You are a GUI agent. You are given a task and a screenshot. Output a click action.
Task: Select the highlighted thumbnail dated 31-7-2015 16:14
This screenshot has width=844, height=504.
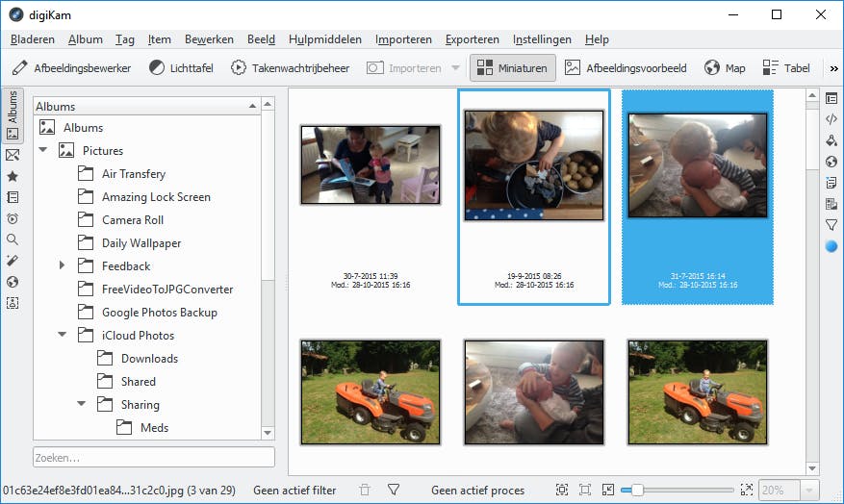click(x=698, y=165)
